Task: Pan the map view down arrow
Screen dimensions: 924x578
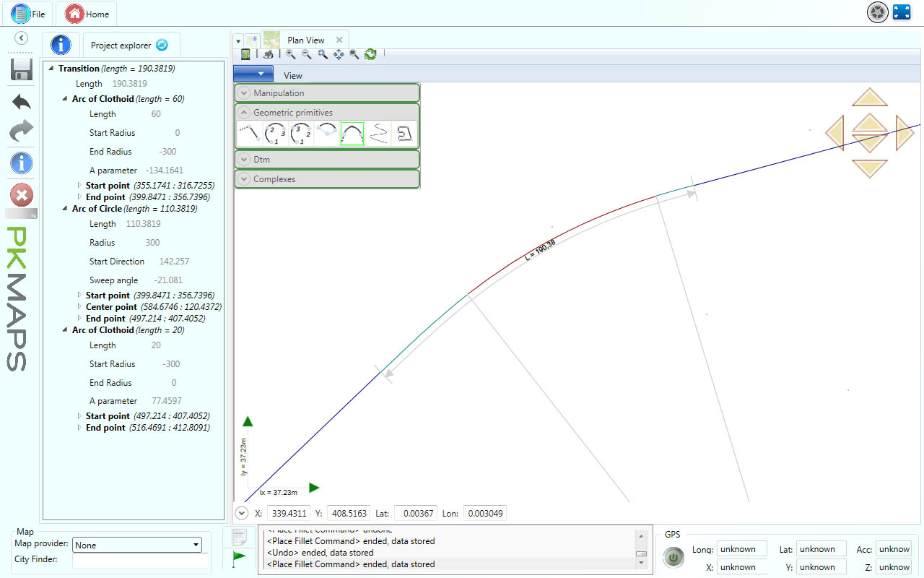Action: pos(870,168)
